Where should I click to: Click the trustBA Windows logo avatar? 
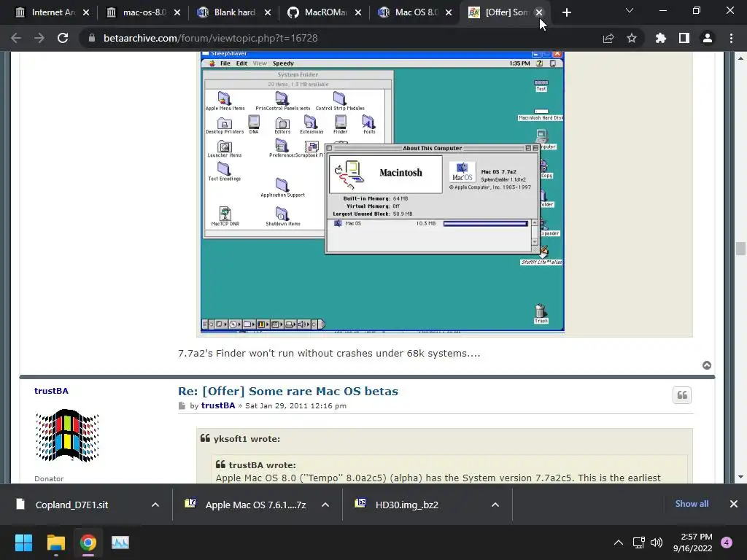pos(67,435)
